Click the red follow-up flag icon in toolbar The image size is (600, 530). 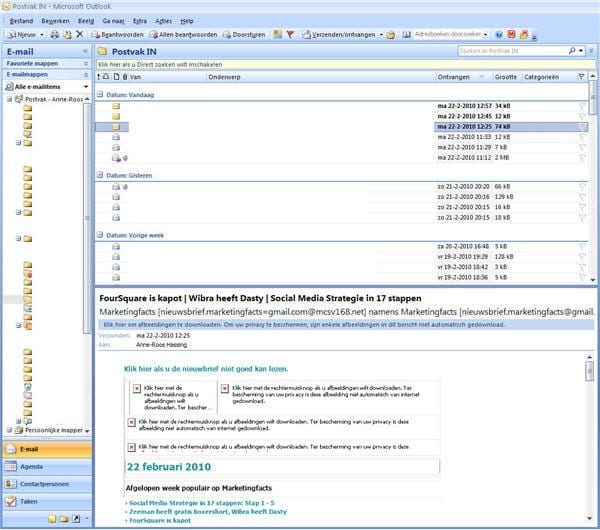tap(291, 34)
